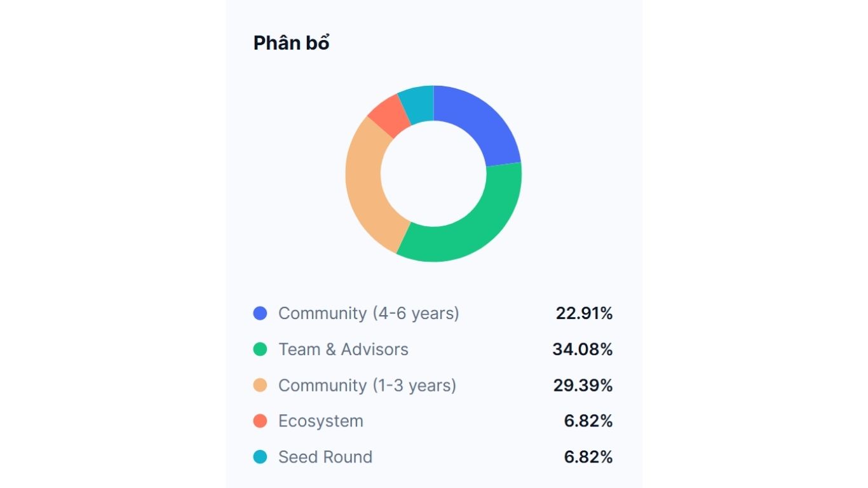Click the Community (1-3 years) label
The image size is (868, 488).
367,385
